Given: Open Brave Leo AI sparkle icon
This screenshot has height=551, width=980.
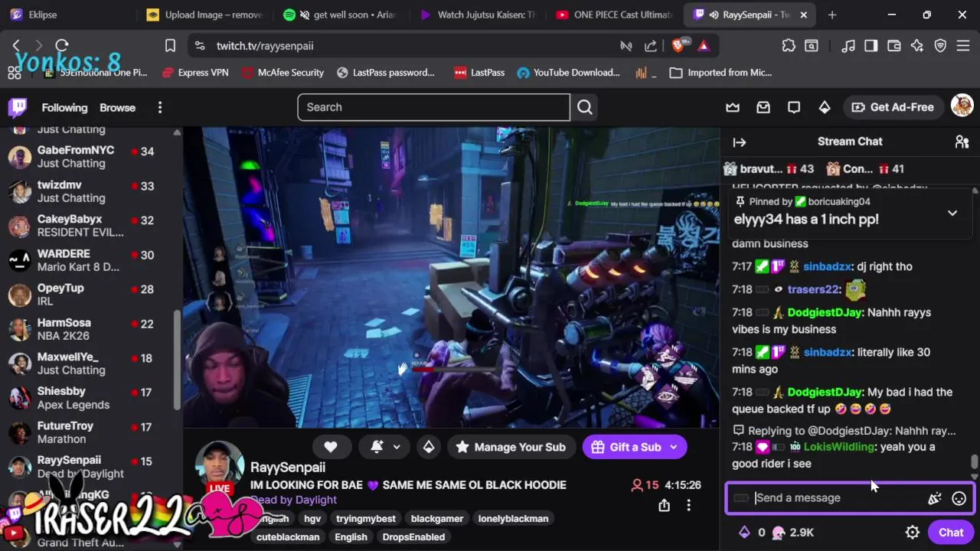Looking at the screenshot, I should [x=917, y=46].
